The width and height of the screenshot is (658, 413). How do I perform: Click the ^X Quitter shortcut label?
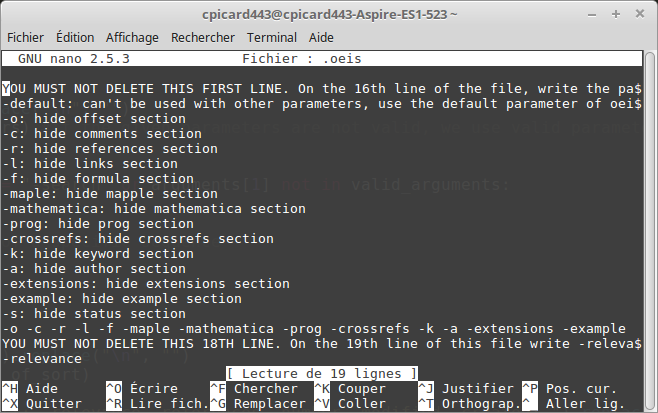click(42, 404)
